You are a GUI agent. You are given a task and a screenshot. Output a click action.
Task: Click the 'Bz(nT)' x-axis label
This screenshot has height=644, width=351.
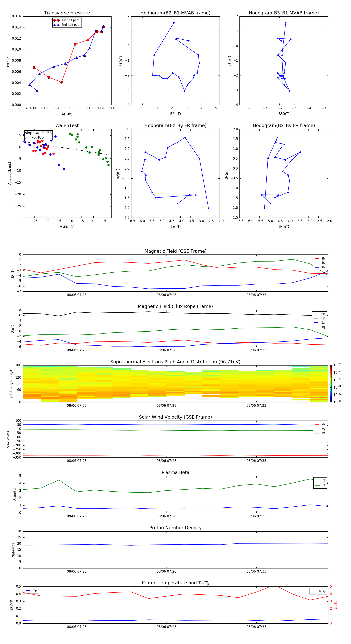point(175,227)
